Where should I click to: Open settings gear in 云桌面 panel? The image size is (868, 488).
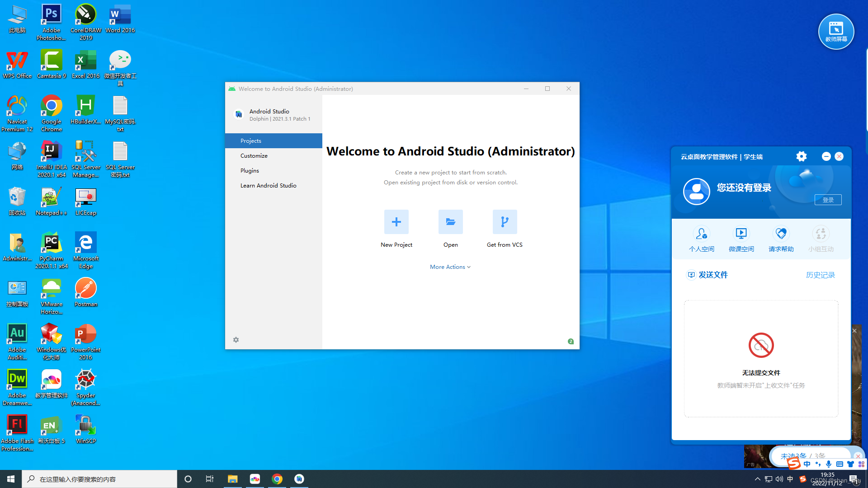click(x=802, y=156)
